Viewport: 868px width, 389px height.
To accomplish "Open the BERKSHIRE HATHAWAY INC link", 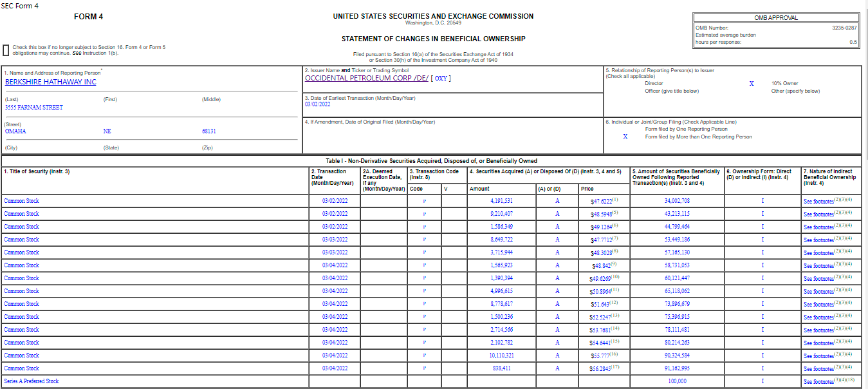I will [x=50, y=82].
